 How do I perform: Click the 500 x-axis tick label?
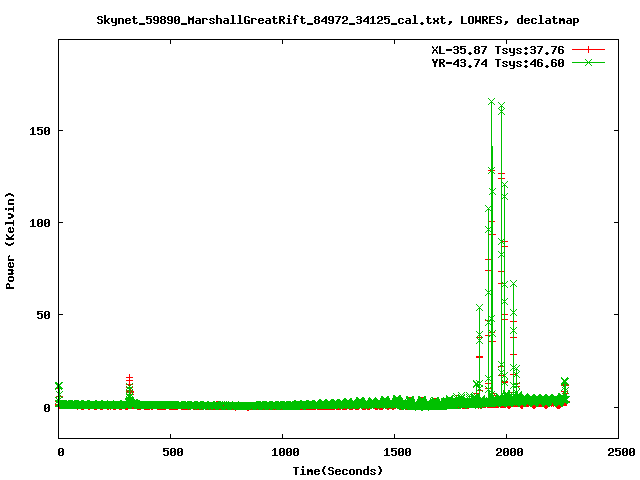click(173, 452)
